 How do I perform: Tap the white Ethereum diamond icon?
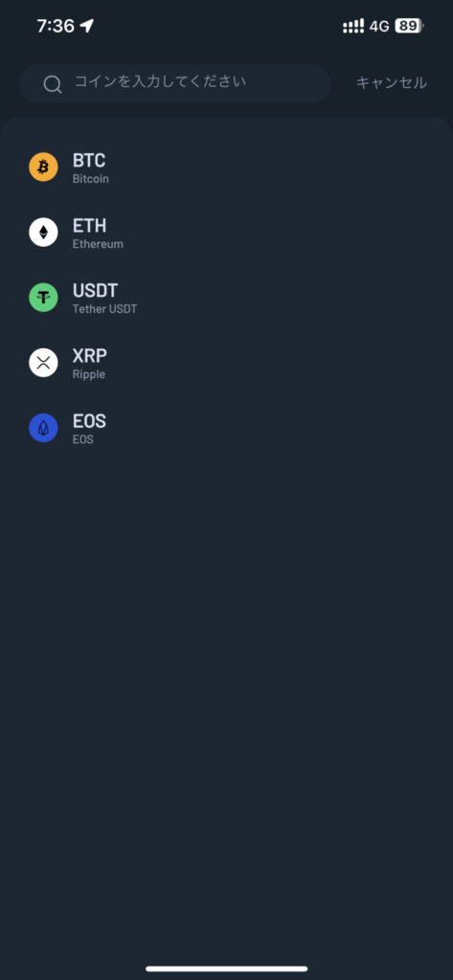43,232
